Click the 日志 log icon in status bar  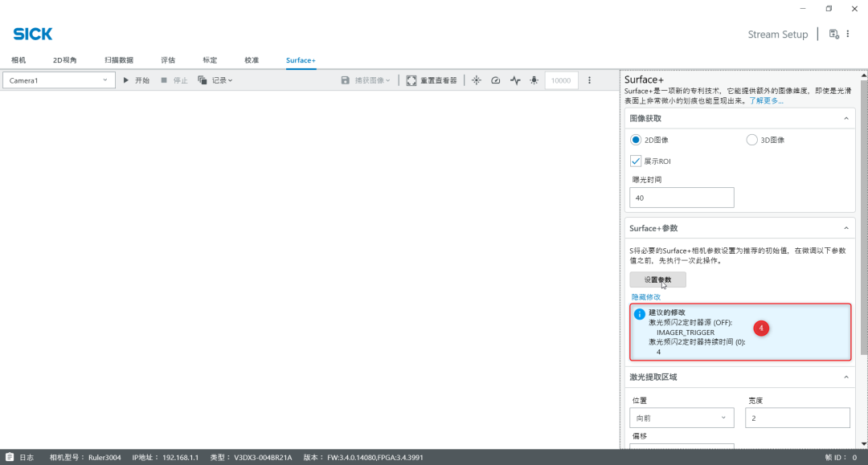click(10, 457)
